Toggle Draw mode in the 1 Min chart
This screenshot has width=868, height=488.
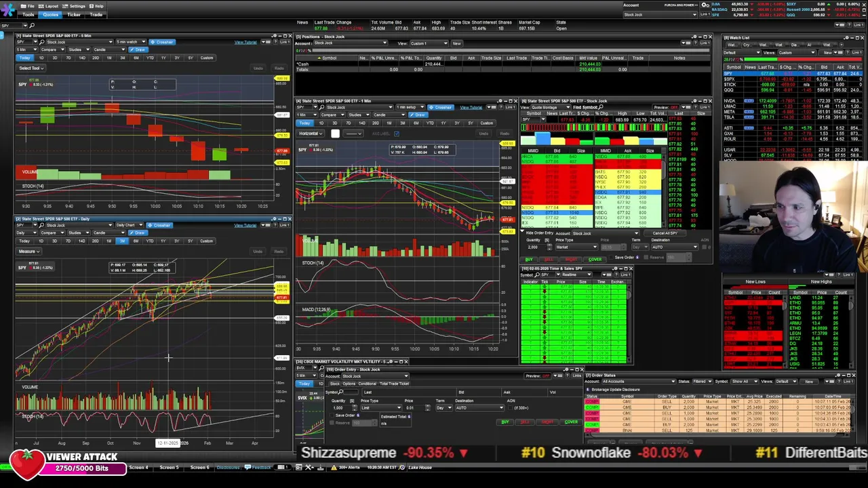(x=418, y=115)
